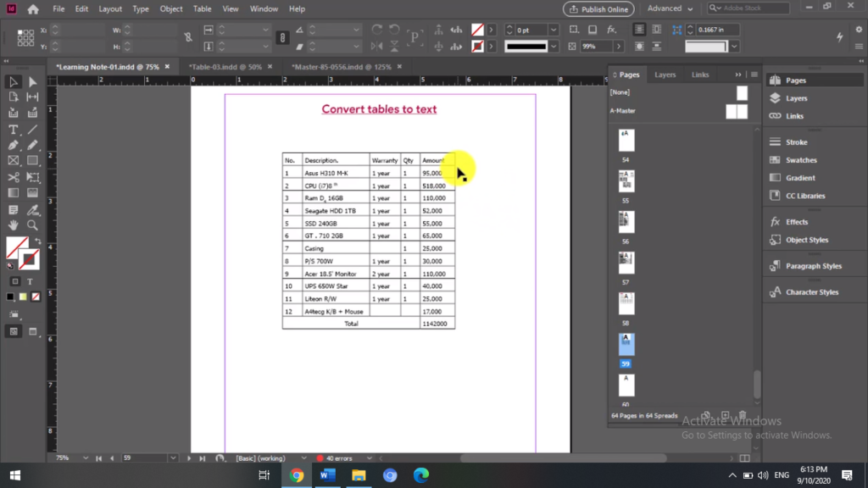Open the Layout menu
This screenshot has height=488, width=868.
point(110,8)
